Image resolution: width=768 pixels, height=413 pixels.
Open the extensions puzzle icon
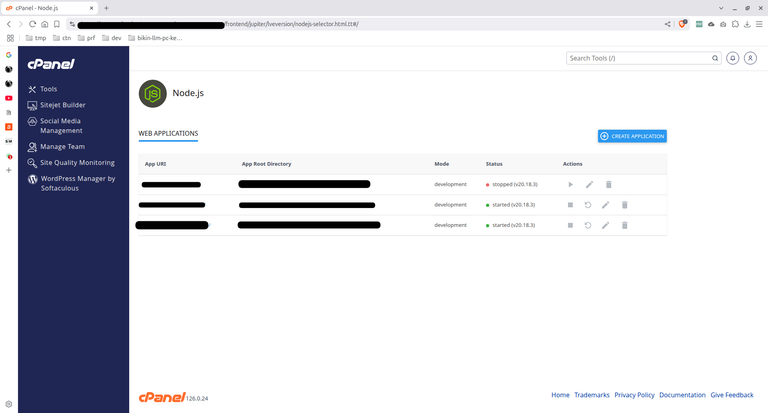(x=735, y=24)
